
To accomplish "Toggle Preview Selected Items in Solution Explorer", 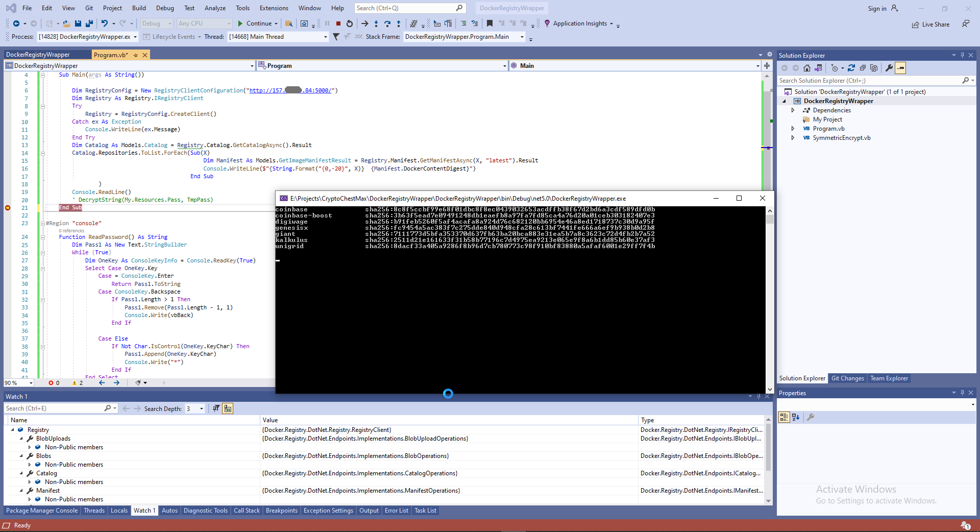I will coord(900,68).
